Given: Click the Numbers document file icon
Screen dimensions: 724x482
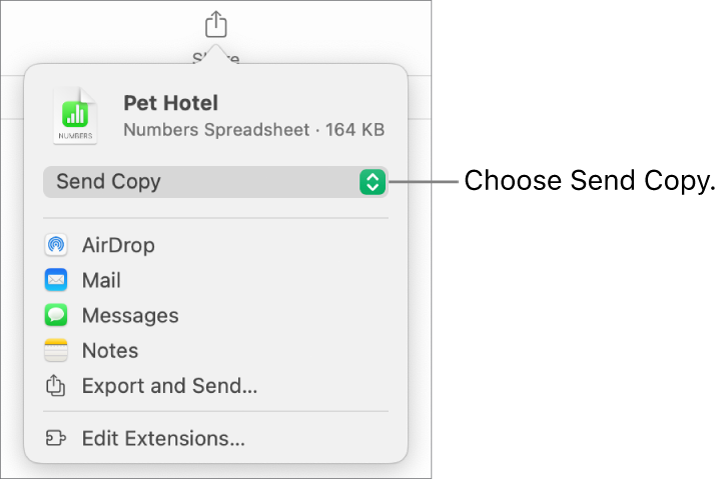Looking at the screenshot, I should 76,116.
